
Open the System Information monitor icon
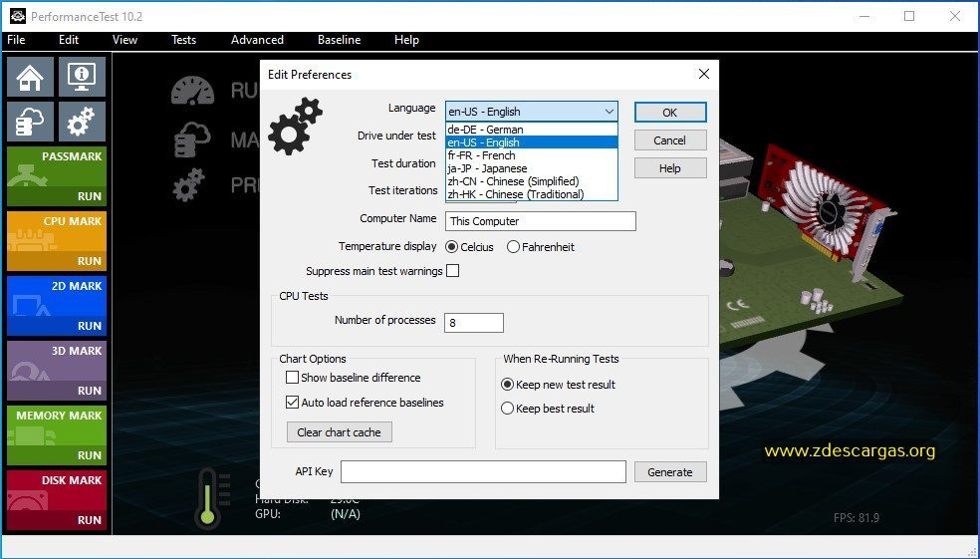pos(82,77)
